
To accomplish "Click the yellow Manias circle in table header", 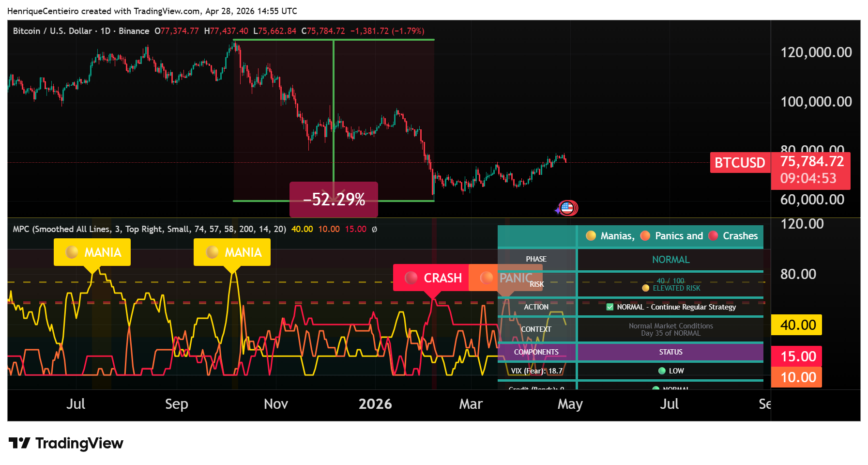I will coord(591,236).
